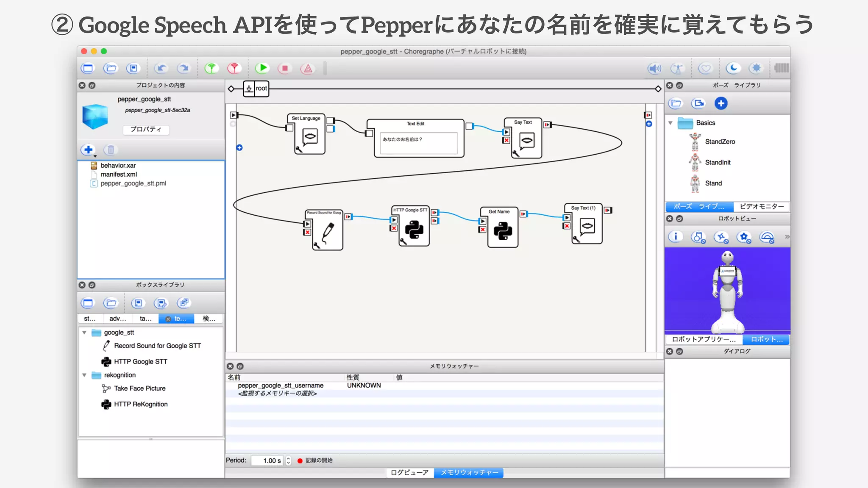Viewport: 868px width, 488px height.
Task: Redo the action in the toolbar
Action: click(184, 68)
